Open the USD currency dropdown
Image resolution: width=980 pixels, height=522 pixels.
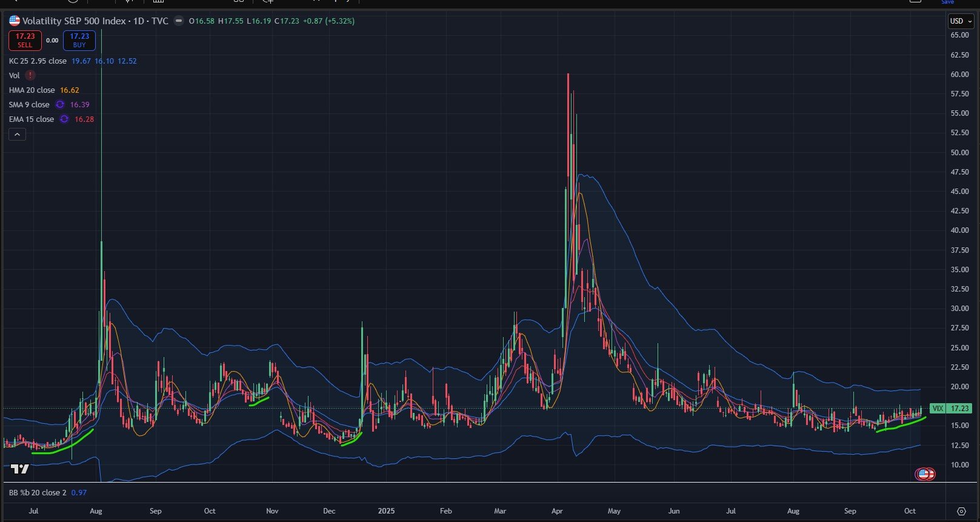click(x=961, y=21)
